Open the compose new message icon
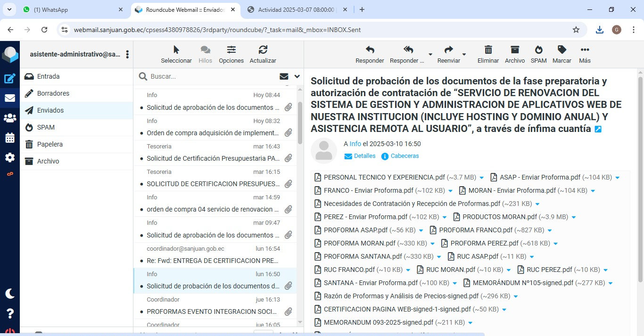The width and height of the screenshot is (644, 336). coord(10,79)
